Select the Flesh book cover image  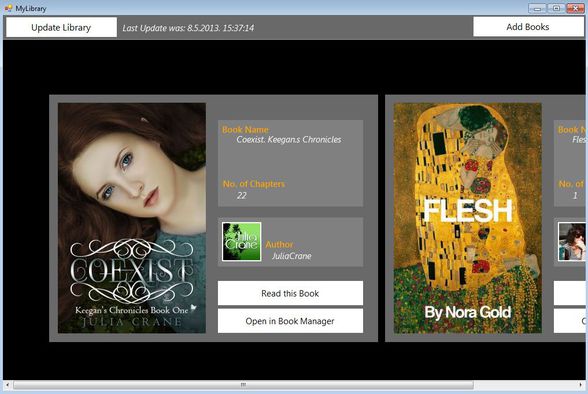(467, 218)
